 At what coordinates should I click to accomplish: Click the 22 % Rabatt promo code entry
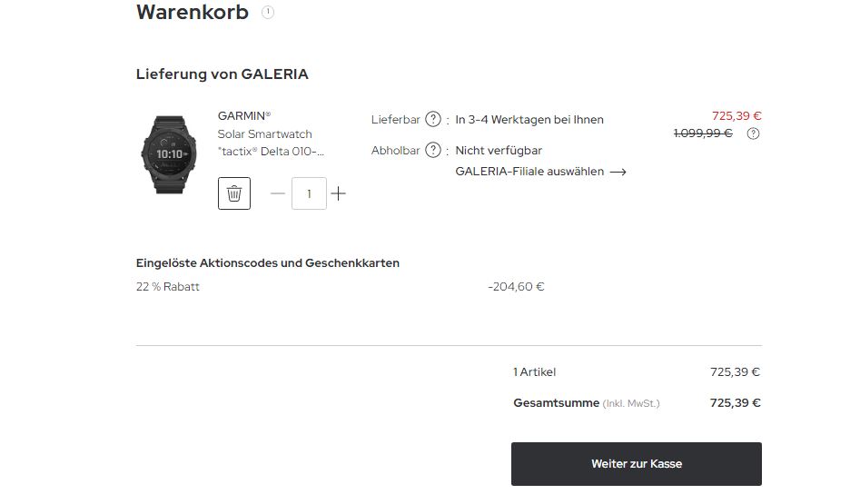click(x=168, y=287)
